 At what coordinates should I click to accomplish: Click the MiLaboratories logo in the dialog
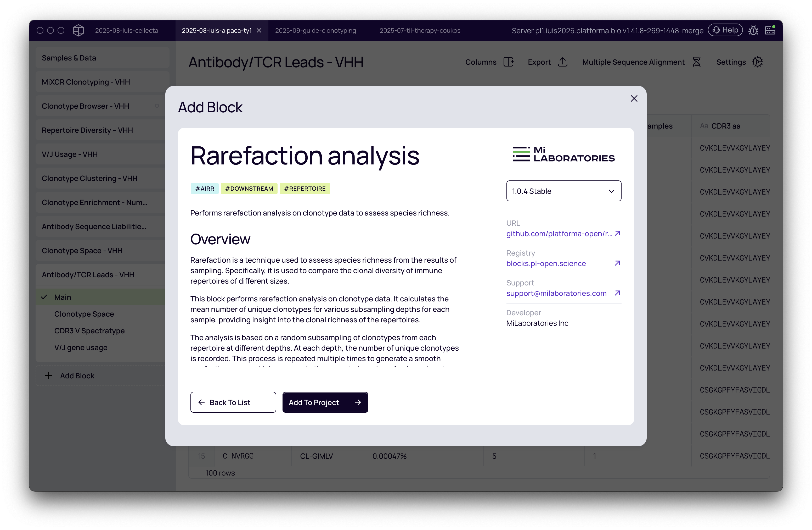coord(563,154)
